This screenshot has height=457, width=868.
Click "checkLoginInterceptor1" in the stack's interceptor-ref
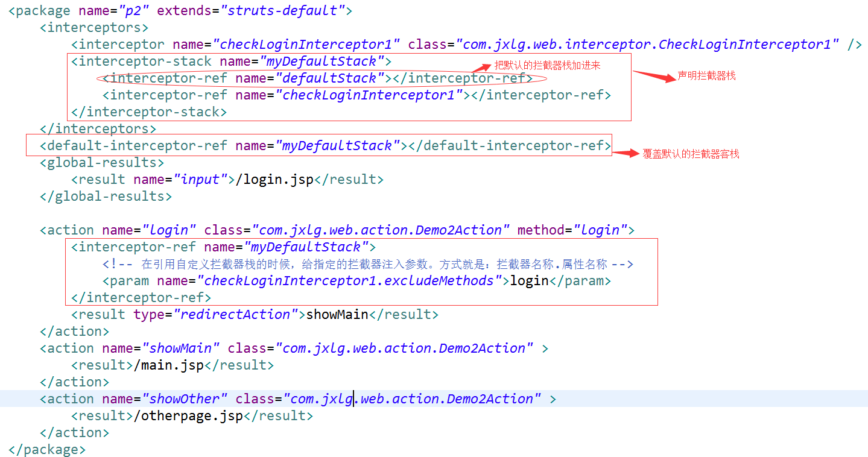click(369, 95)
